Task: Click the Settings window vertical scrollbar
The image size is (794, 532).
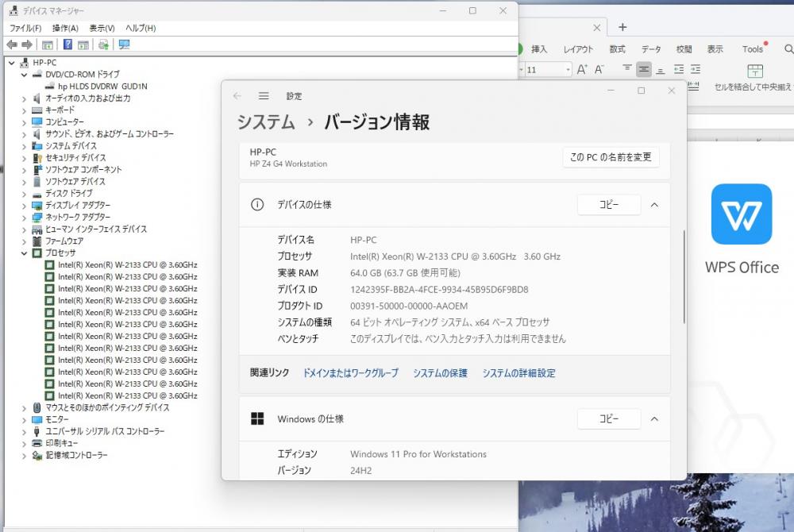Action: [684, 277]
